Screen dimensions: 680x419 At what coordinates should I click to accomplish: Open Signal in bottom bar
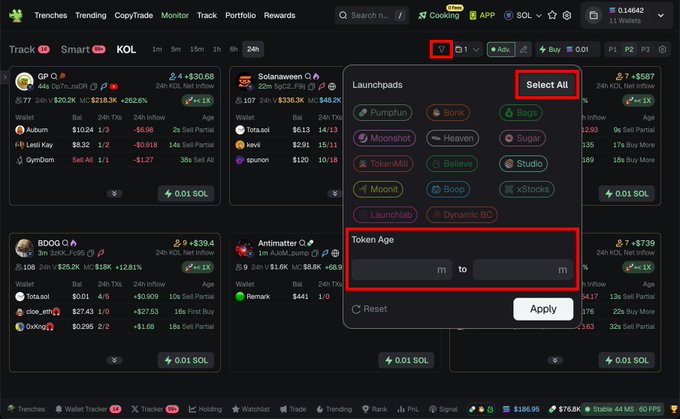click(443, 409)
